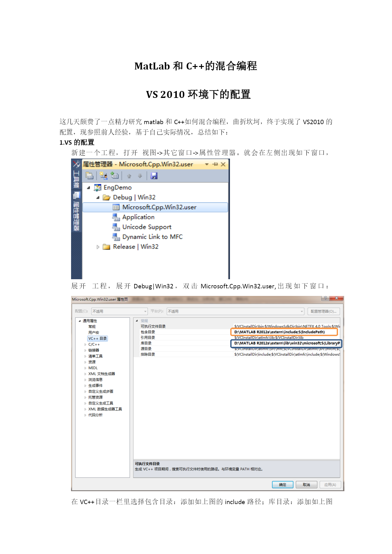
Task: Select Microsoft.Cpp.Win32.user tree item
Action: (155, 207)
